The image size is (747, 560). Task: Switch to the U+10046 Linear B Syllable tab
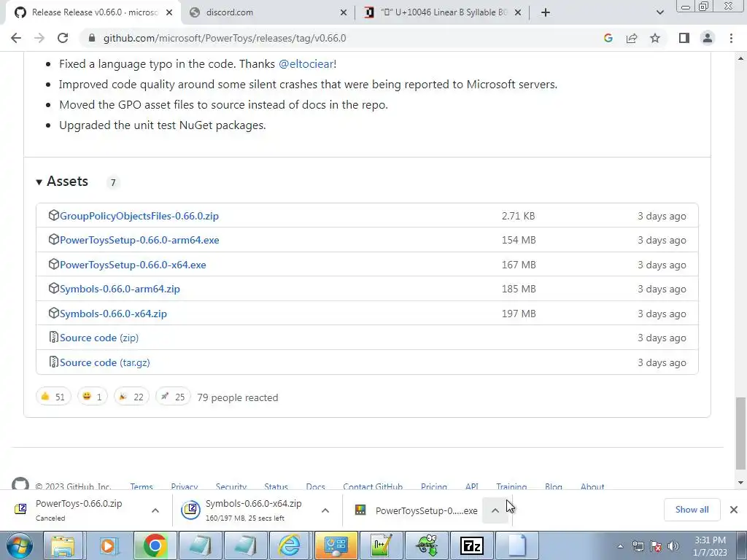click(x=443, y=12)
